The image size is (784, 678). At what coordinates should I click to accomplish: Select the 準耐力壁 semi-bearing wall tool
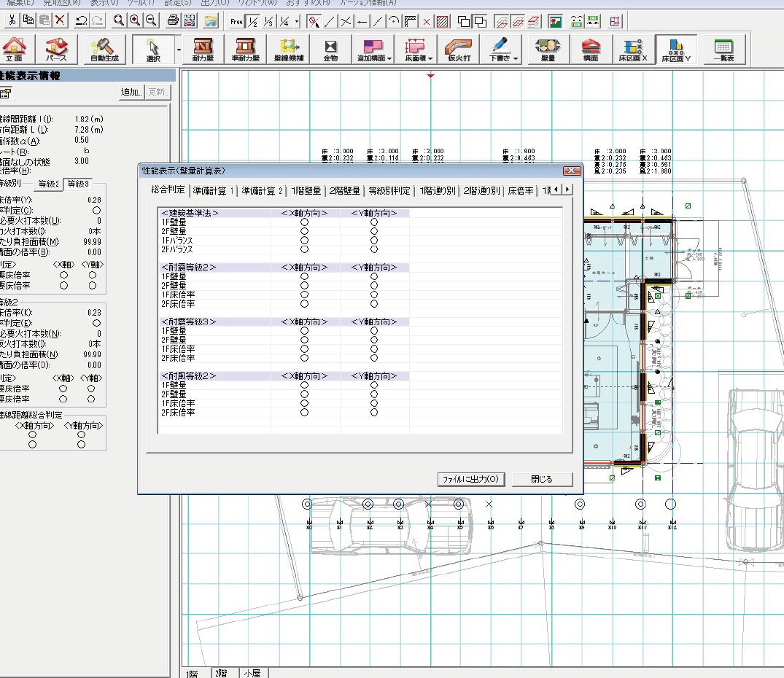246,50
